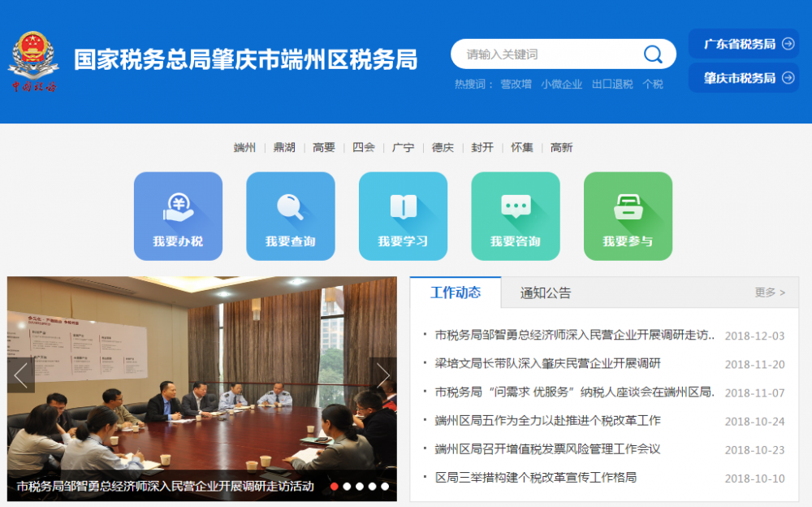
Task: Expand the 更多 news list
Action: click(x=770, y=292)
